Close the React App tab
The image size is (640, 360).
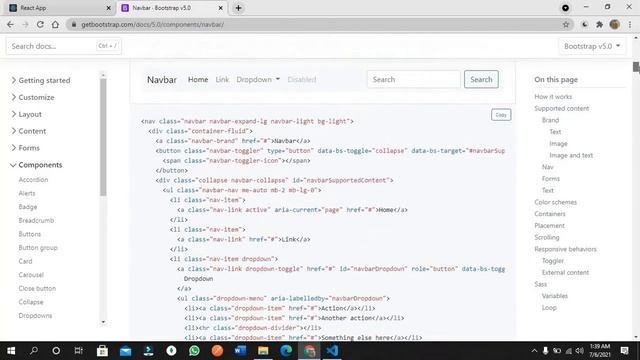(108, 8)
